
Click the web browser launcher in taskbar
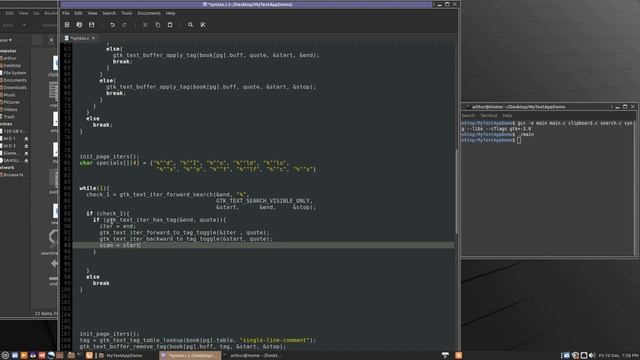[51, 356]
